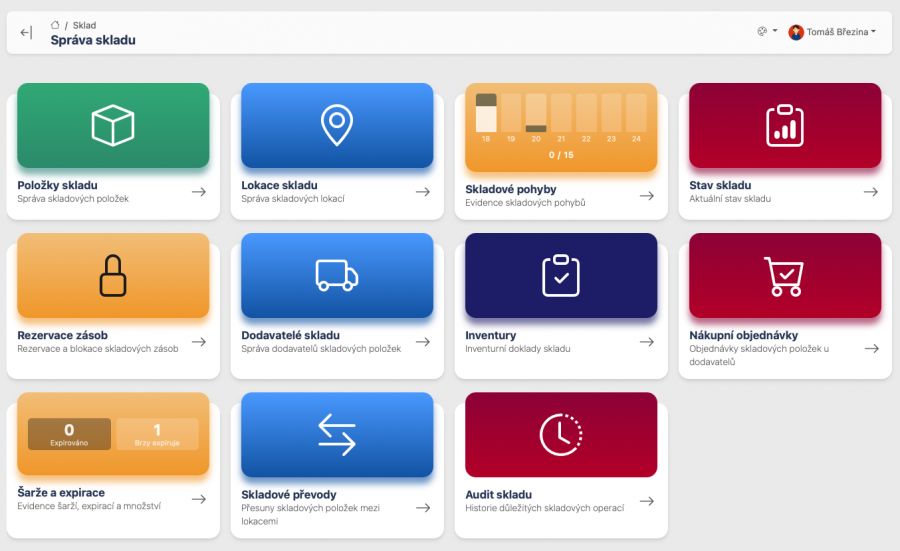Open the Nákupní objednávky shopping cart icon
Screen dimensions: 900x551
click(784, 276)
